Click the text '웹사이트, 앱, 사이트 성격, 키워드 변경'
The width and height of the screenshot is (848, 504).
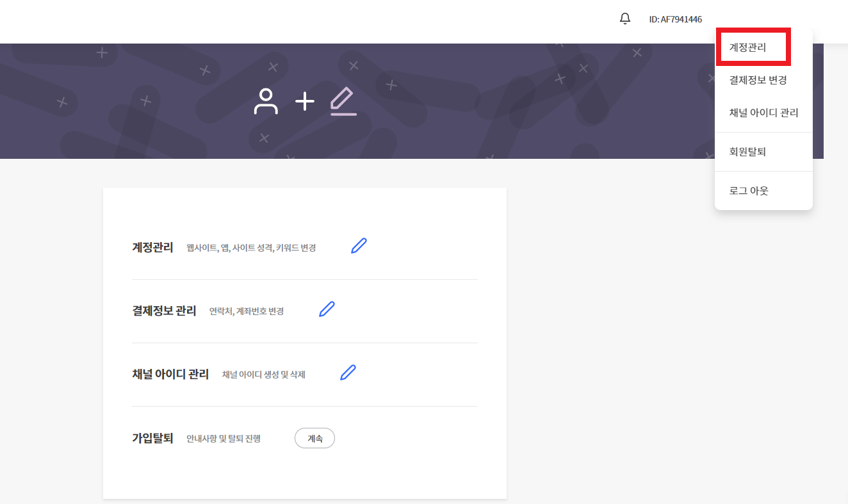click(251, 248)
